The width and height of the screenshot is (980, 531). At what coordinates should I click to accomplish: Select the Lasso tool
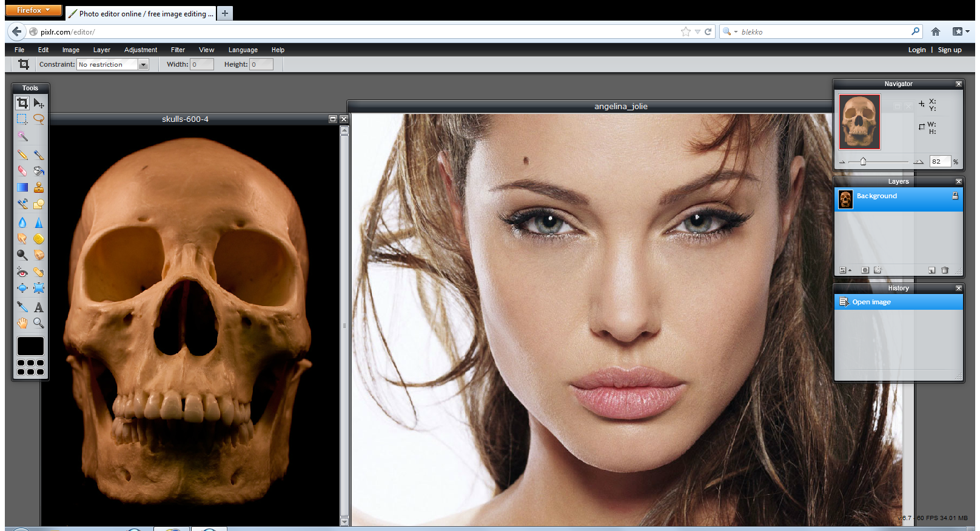(x=39, y=119)
